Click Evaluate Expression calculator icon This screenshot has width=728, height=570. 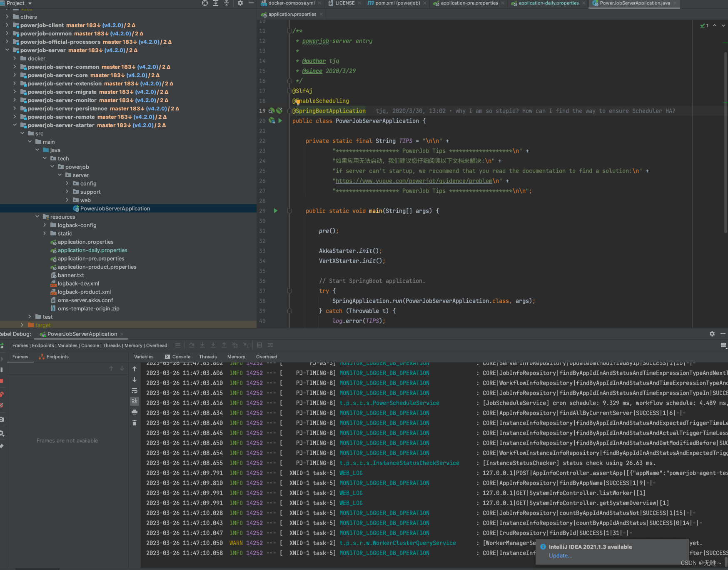(x=259, y=345)
